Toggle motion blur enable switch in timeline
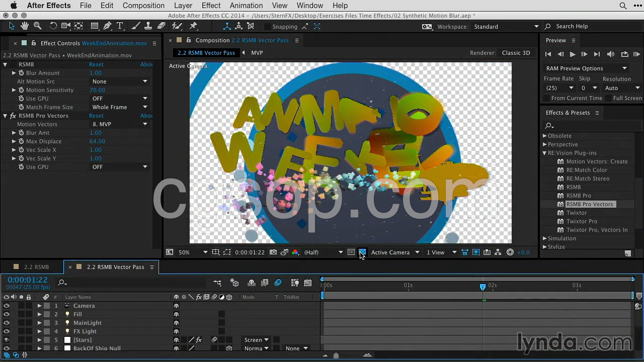Image resolution: width=644 pixels, height=362 pixels. [278, 283]
